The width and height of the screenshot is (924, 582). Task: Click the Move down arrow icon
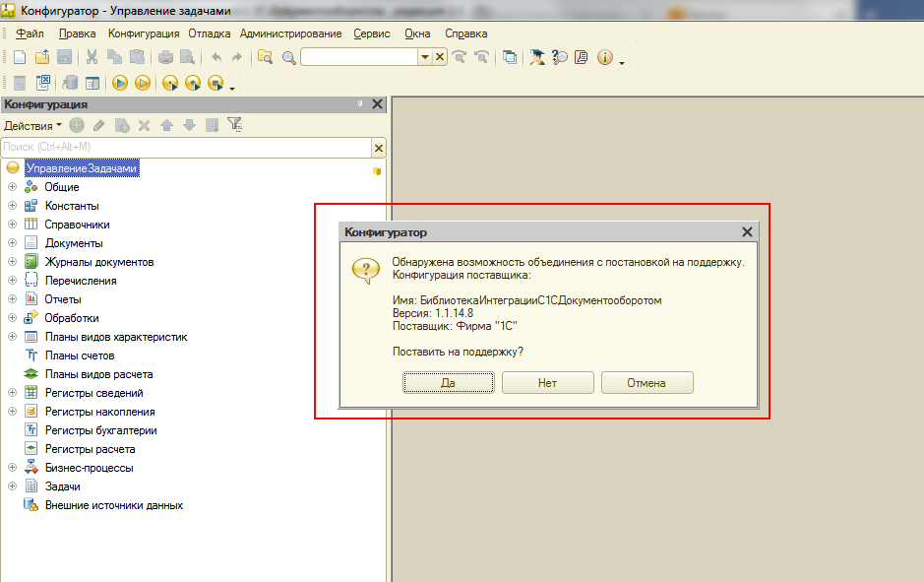click(189, 125)
